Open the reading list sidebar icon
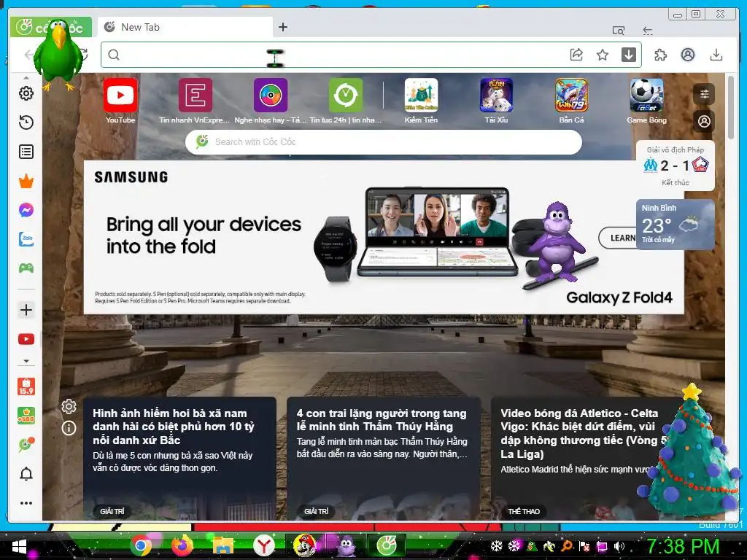747x560 pixels. click(26, 152)
